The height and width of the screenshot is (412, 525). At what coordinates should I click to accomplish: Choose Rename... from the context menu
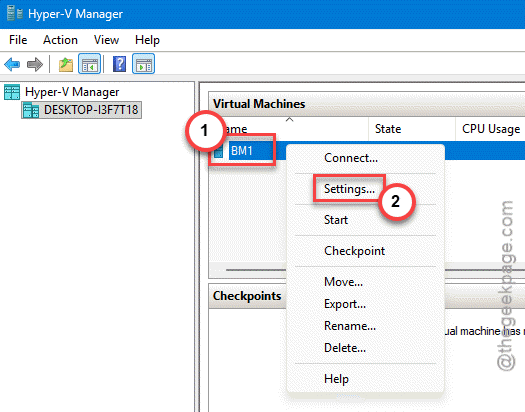click(x=366, y=326)
